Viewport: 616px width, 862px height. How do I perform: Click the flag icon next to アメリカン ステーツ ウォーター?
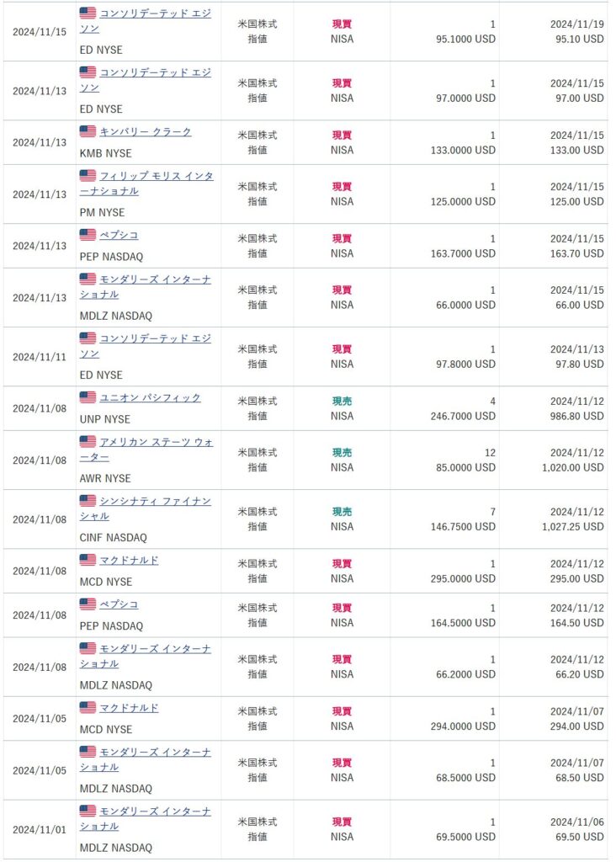click(88, 442)
